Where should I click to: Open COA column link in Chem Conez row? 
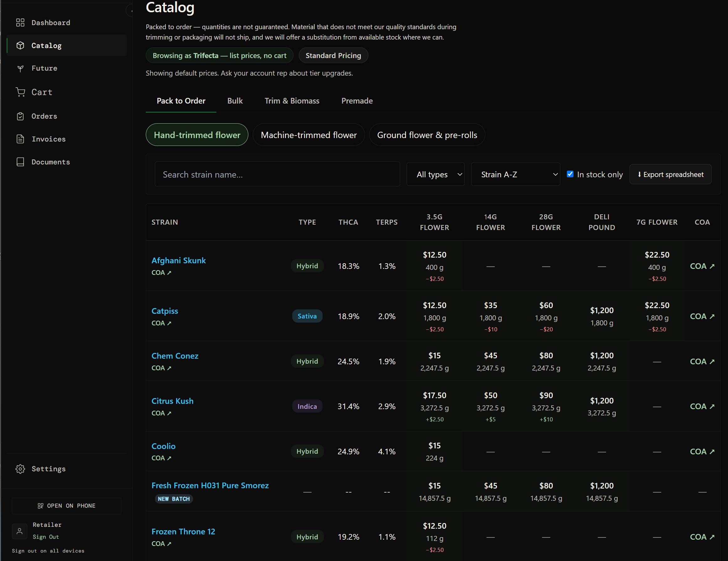click(x=702, y=361)
